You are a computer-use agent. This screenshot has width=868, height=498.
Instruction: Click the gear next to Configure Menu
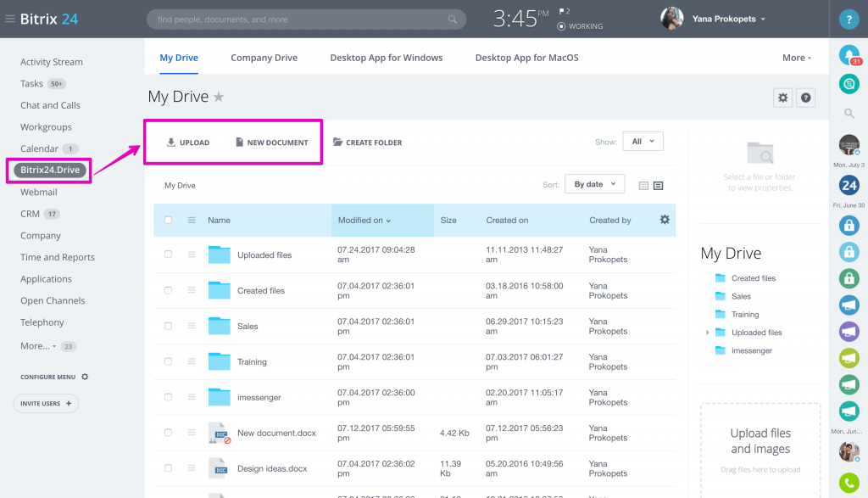click(85, 377)
